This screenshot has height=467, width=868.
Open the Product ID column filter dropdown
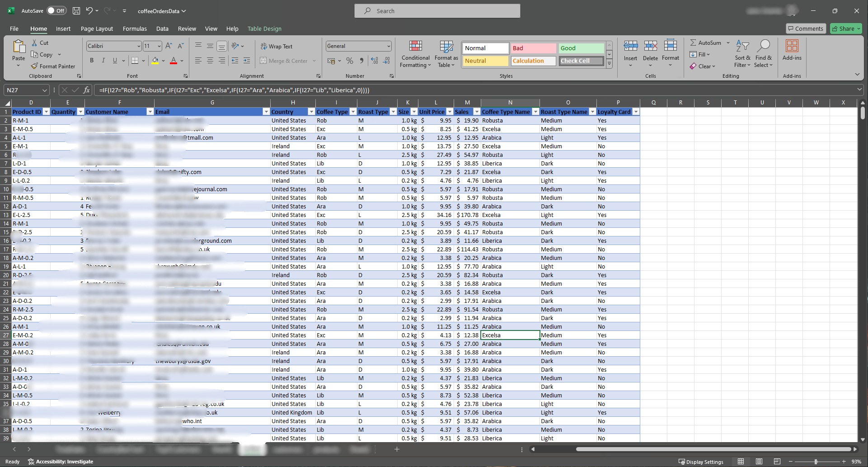46,112
